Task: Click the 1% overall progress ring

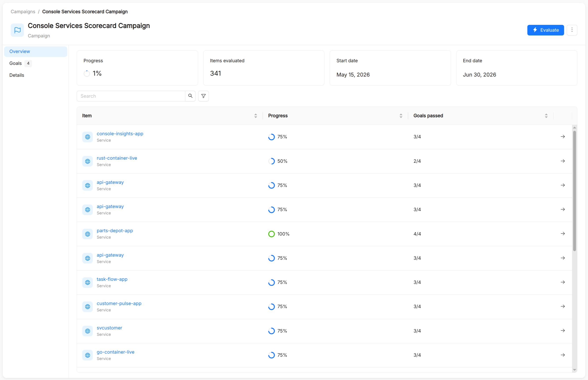Action: (87, 73)
